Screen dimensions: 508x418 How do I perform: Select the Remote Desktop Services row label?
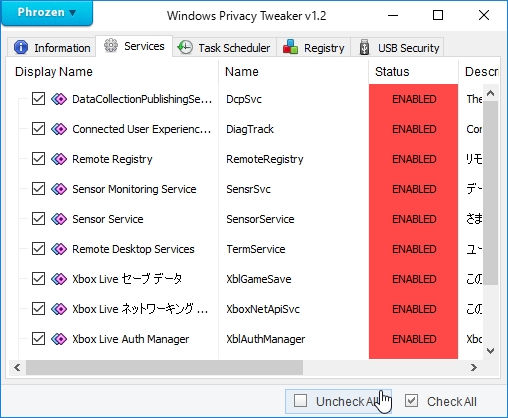(133, 249)
